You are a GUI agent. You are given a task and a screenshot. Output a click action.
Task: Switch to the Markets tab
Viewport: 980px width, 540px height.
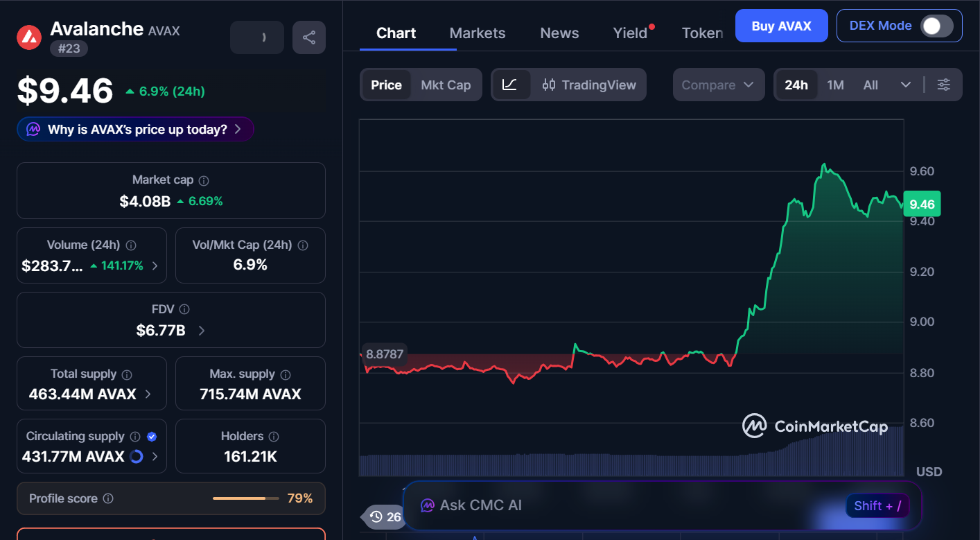(x=478, y=33)
